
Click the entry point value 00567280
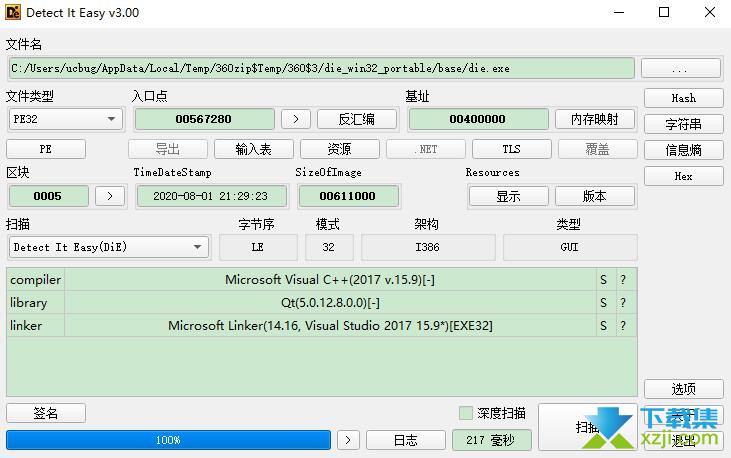tap(204, 119)
